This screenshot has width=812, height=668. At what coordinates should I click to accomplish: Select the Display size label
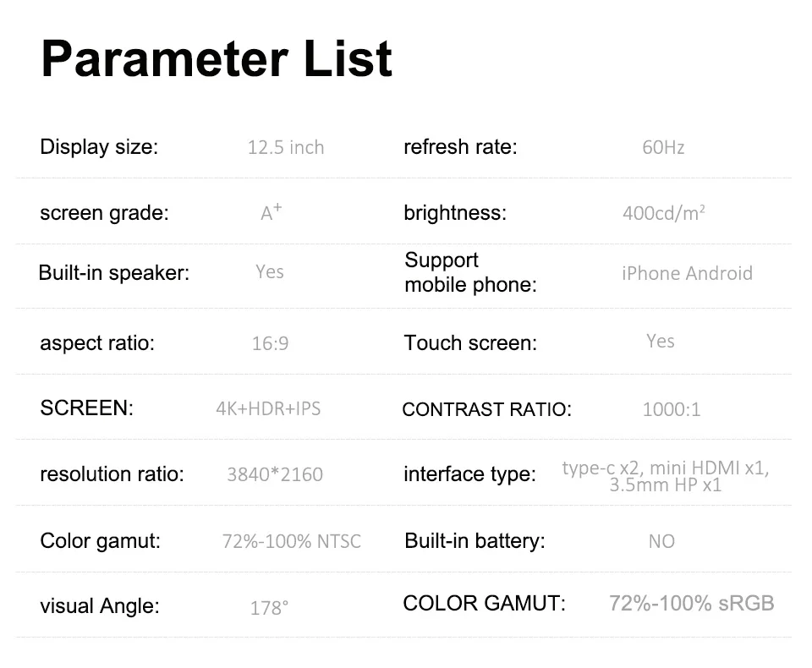(x=99, y=147)
